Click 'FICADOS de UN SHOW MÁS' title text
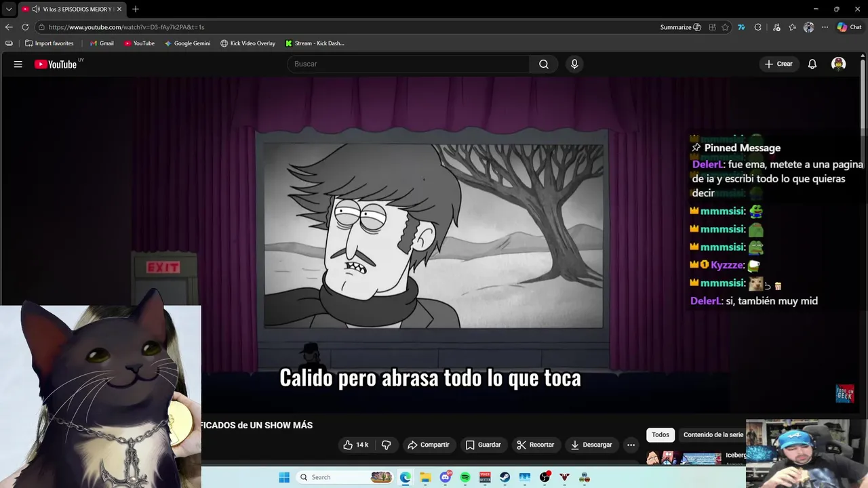 [256, 426]
